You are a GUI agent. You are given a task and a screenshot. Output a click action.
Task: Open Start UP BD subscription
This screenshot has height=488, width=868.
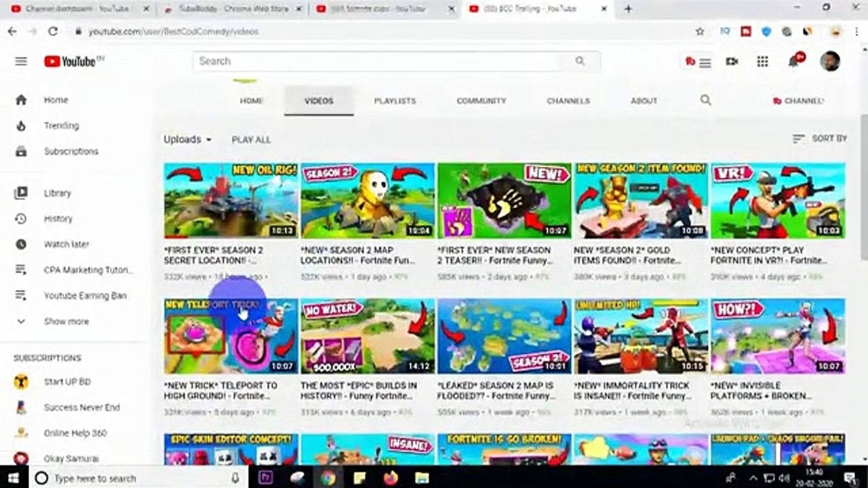68,382
